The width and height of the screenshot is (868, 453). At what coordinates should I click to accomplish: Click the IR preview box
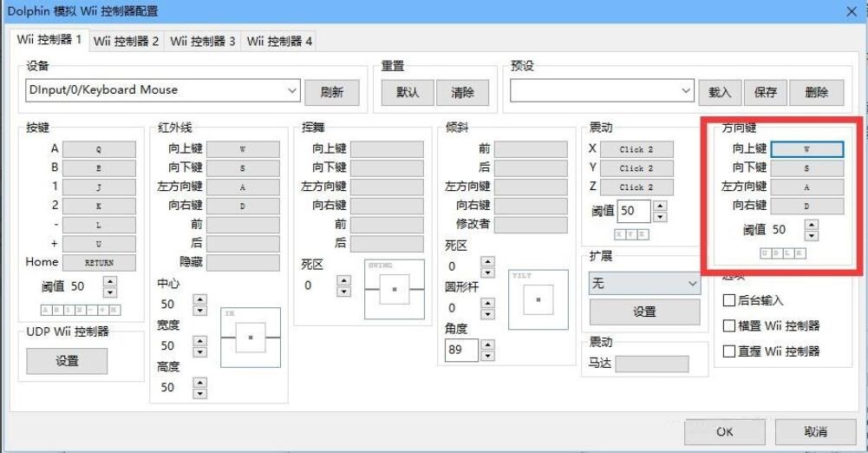pyautogui.click(x=251, y=338)
